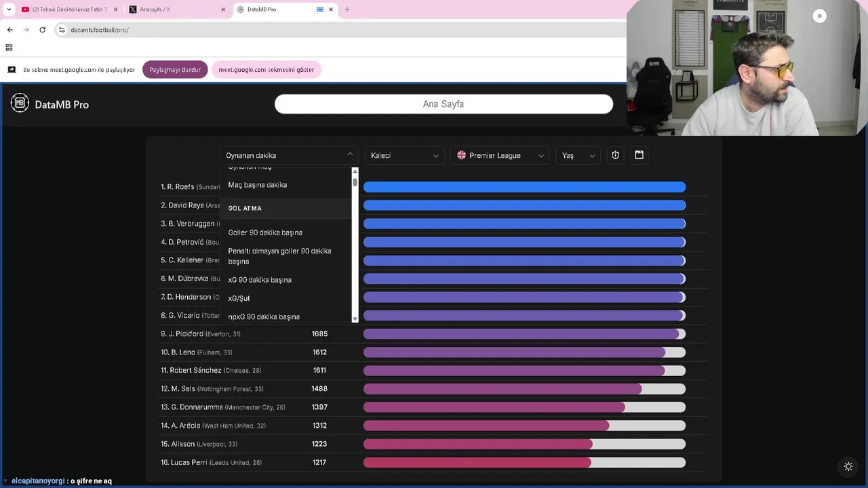Screen dimensions: 868x488
Task: Click the screen-share icon in sharing bar
Action: pyautogui.click(x=12, y=70)
